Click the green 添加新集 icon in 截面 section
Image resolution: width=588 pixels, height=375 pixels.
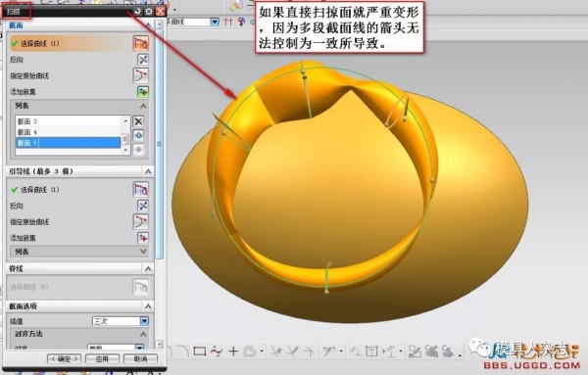(x=143, y=92)
